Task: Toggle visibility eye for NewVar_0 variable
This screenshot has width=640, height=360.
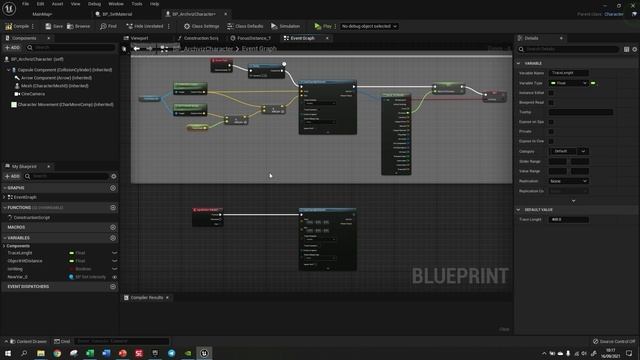Action: click(x=115, y=277)
